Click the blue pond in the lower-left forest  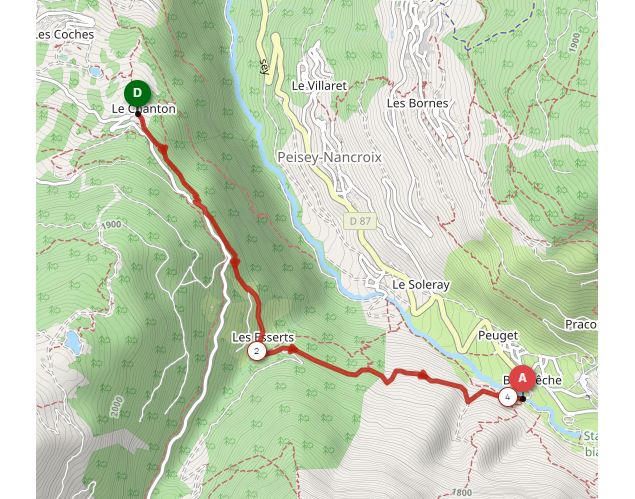[x=73, y=343]
